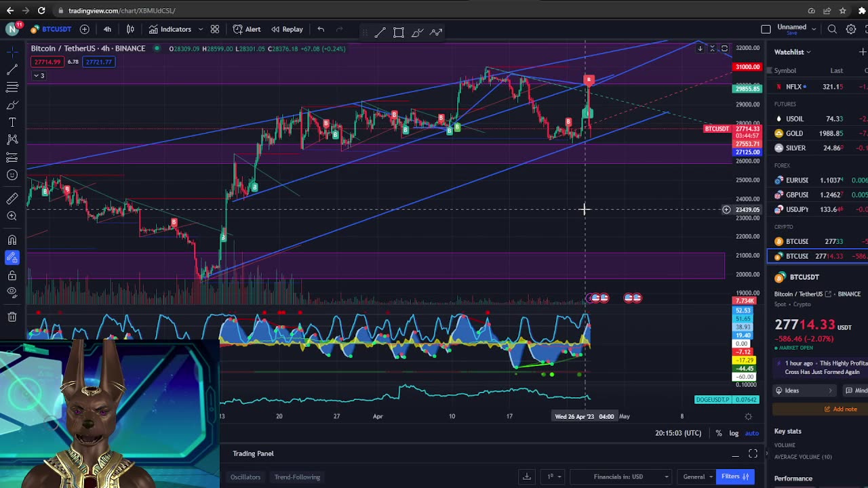868x488 pixels.
Task: Select the trend line tool in left sidebar
Action: click(12, 69)
